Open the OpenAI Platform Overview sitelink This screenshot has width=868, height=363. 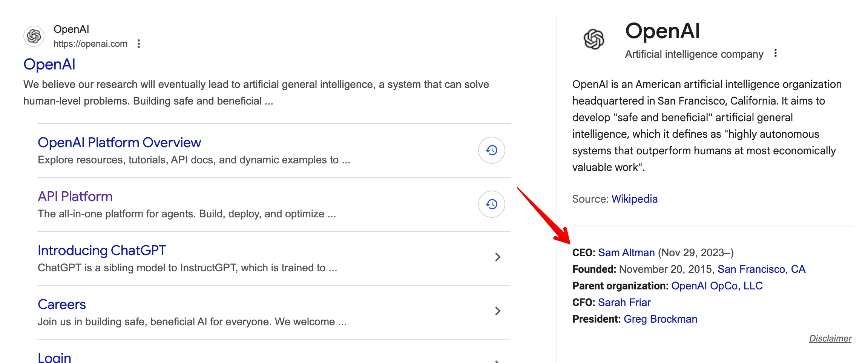(x=119, y=143)
